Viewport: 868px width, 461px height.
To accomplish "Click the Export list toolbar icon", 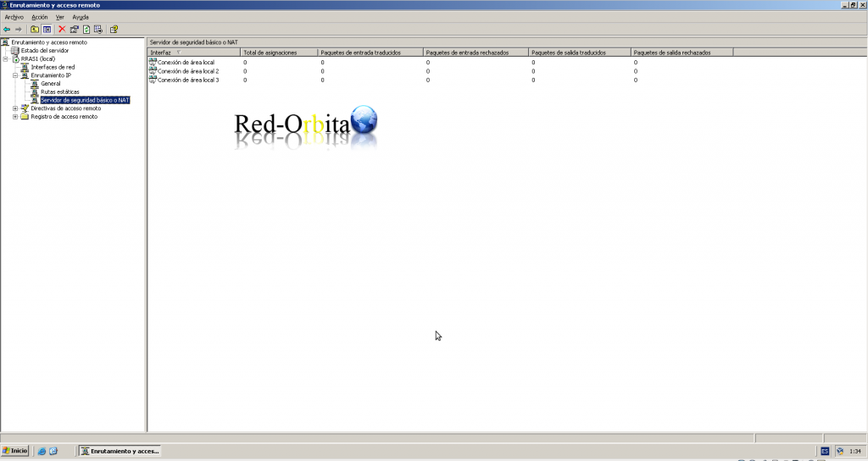I will (98, 30).
